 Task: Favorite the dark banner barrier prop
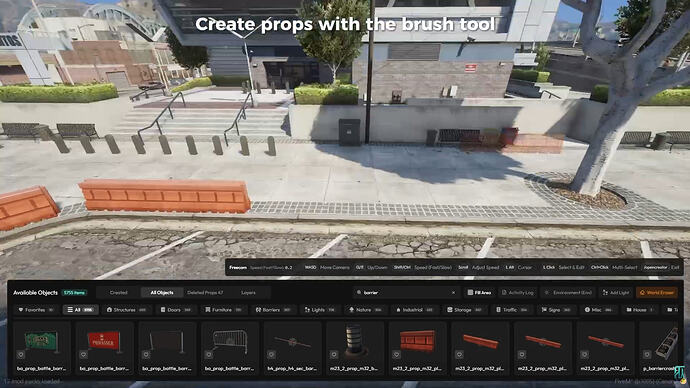tap(146, 355)
